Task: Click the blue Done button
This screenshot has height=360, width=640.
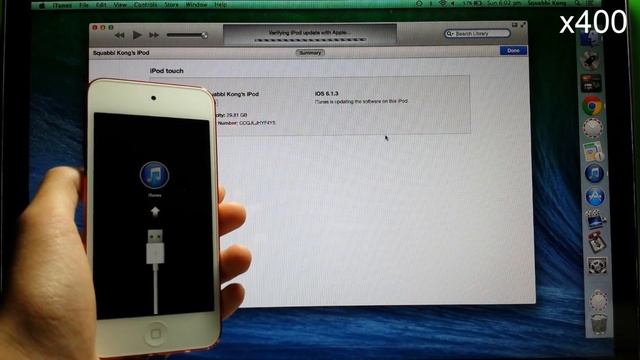Action: 513,51
